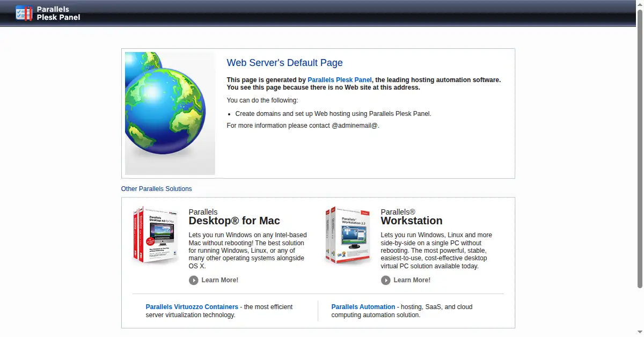This screenshot has width=644, height=337.
Task: Click the Learn More arrow icon for Desktop for Mac
Action: tap(194, 280)
